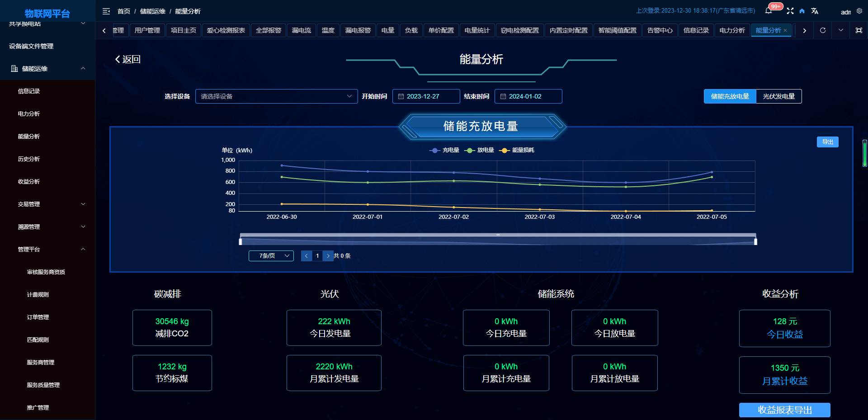
Task: Click the 物联网平台 logo title
Action: click(x=47, y=14)
